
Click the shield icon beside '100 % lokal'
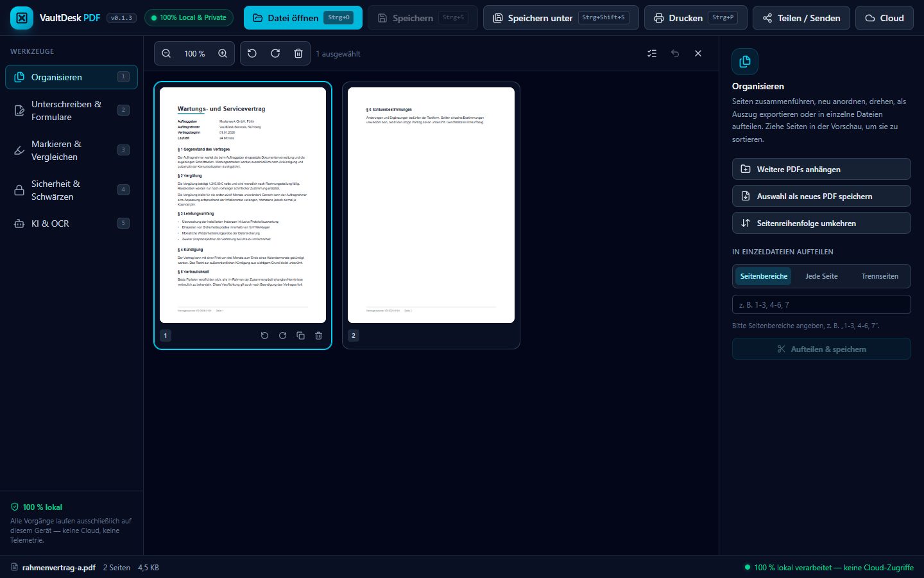point(15,507)
